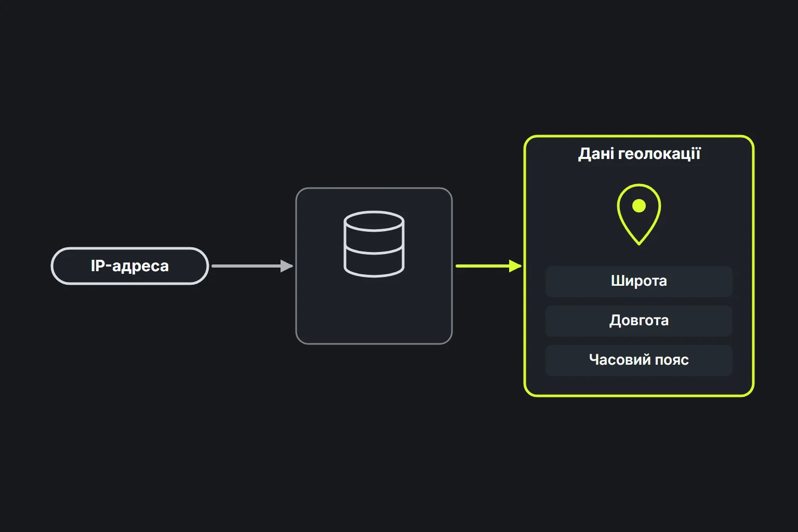Select the solid dot inside the location pin

coord(639,206)
